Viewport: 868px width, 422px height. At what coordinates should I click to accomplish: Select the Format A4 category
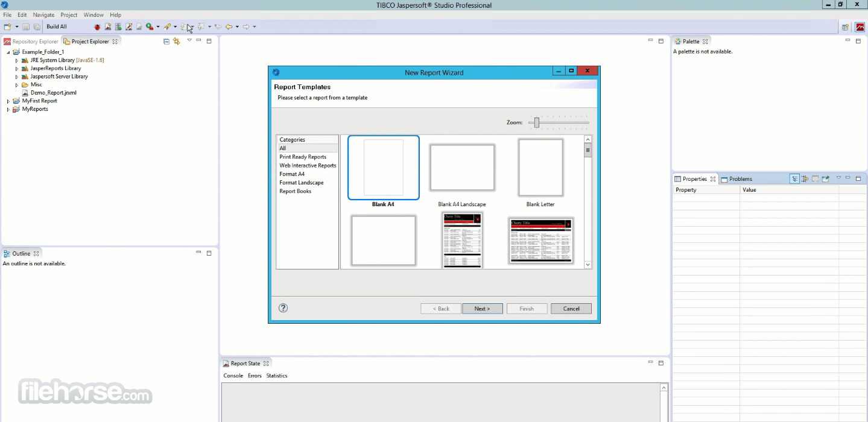(292, 174)
